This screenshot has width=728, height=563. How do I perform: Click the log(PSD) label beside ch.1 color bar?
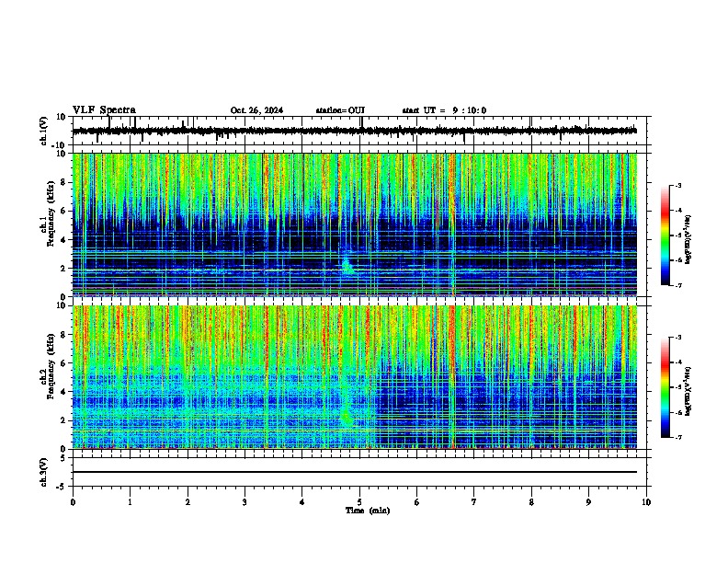[688, 240]
